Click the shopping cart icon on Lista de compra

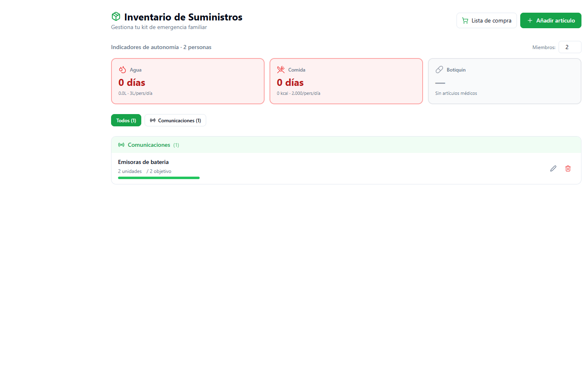[465, 20]
